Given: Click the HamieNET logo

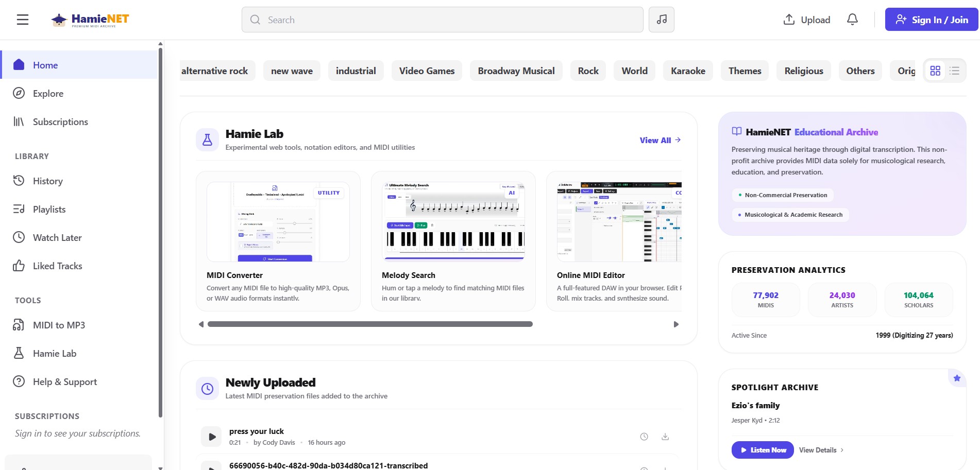Looking at the screenshot, I should (x=90, y=20).
